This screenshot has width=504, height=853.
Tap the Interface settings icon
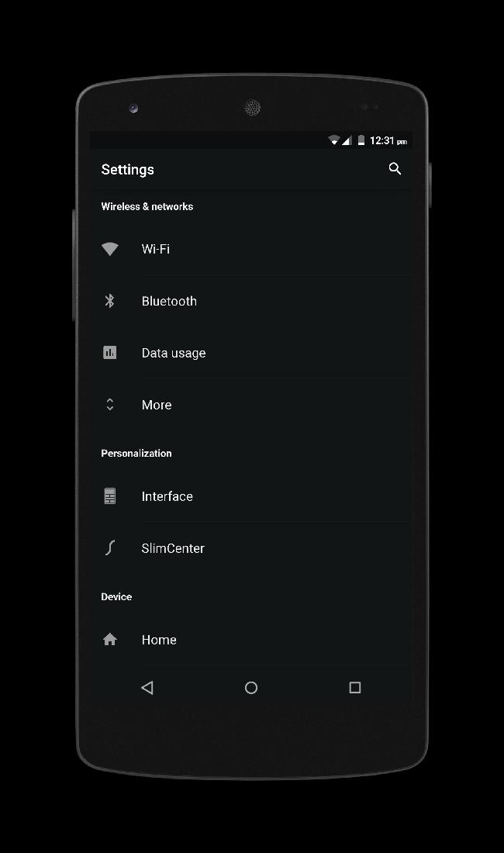pos(109,496)
